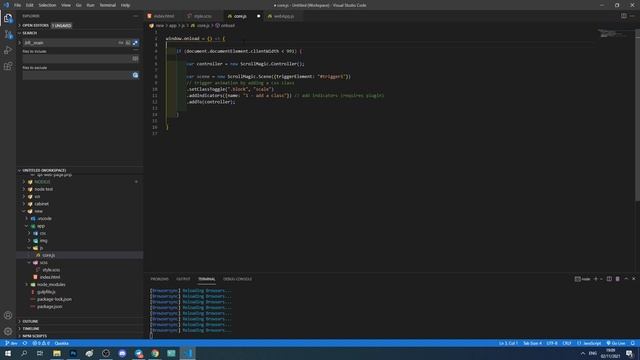Switch to Debug Console panel tab
The height and width of the screenshot is (360, 640).
click(x=238, y=279)
